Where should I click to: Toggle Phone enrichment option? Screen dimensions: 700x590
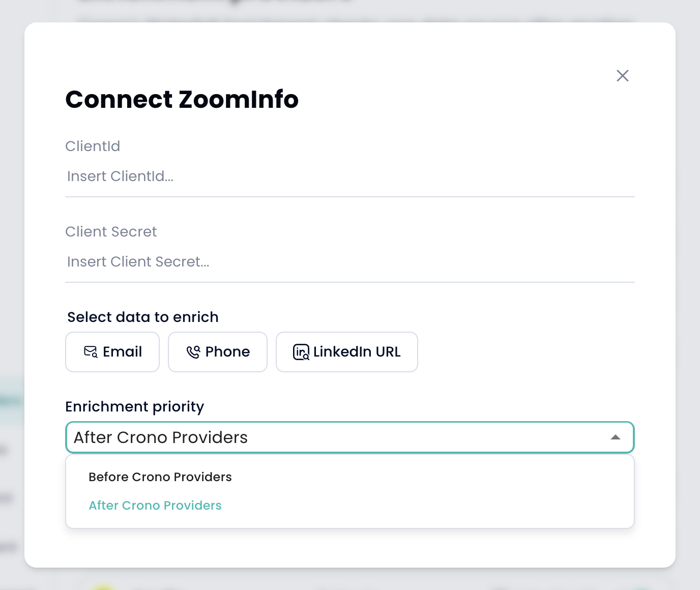pos(218,352)
